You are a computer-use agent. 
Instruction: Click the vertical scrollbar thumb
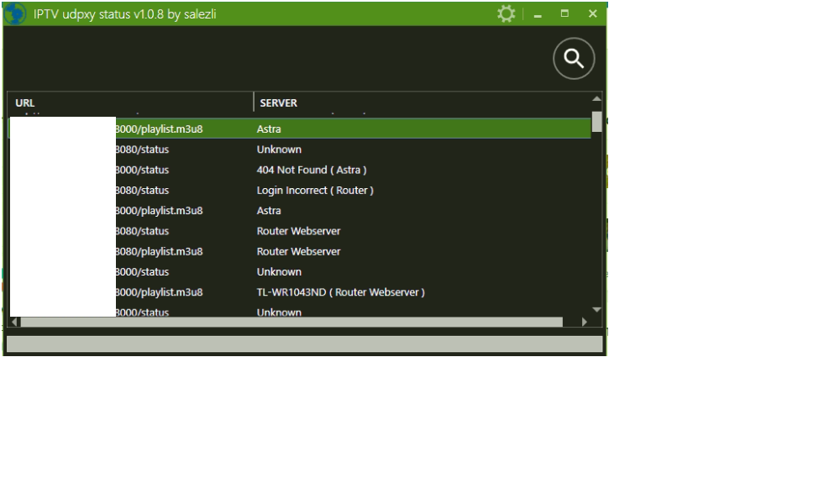(596, 122)
